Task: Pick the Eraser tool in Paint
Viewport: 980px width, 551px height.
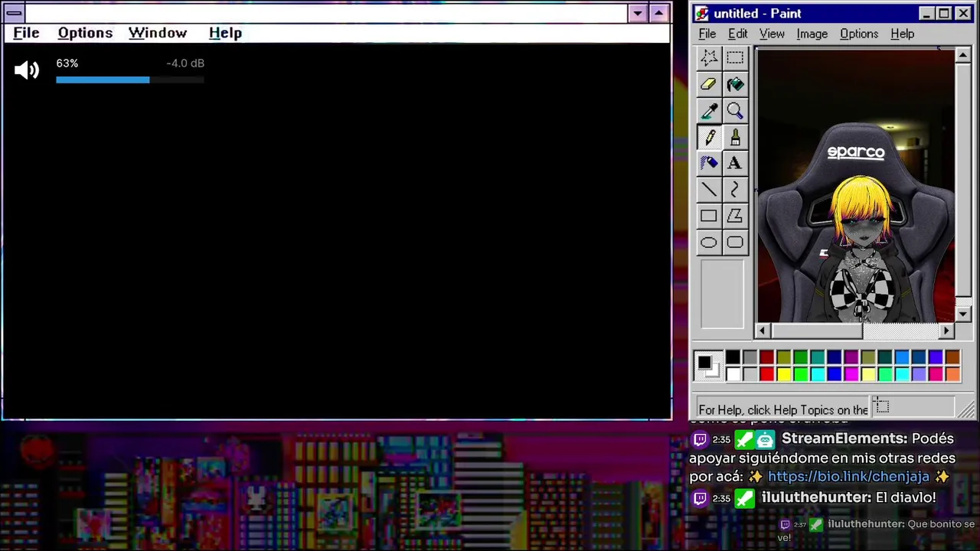Action: [x=708, y=84]
